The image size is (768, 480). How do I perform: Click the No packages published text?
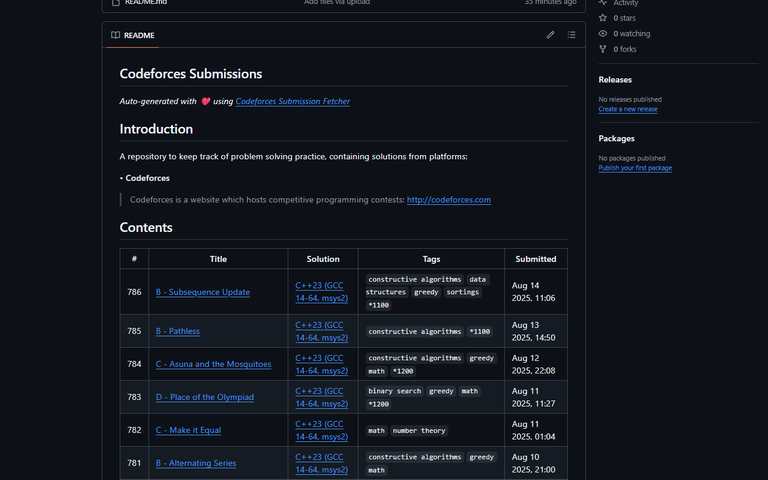pyautogui.click(x=632, y=158)
